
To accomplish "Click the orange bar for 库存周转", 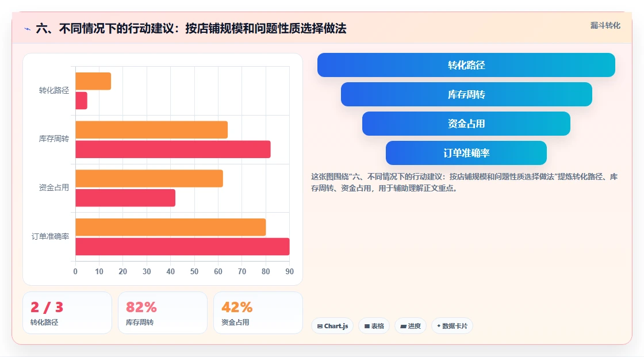I will pyautogui.click(x=152, y=130).
